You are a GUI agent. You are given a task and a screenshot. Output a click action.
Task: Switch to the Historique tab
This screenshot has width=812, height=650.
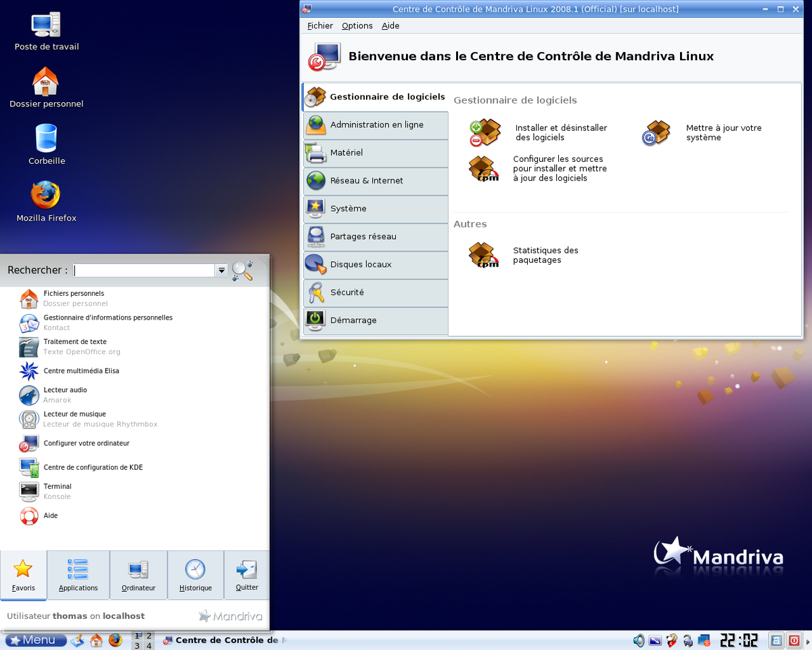(x=196, y=575)
